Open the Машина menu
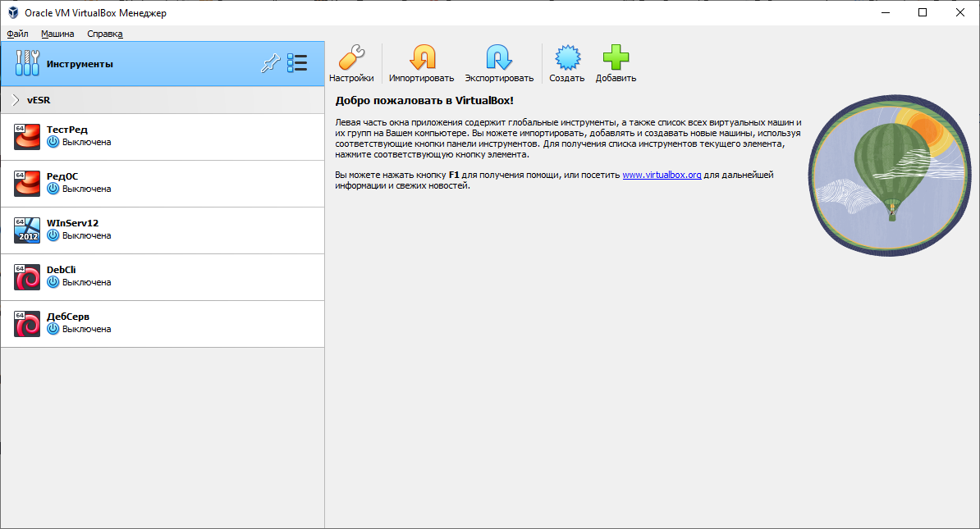The width and height of the screenshot is (980, 529). pyautogui.click(x=57, y=34)
